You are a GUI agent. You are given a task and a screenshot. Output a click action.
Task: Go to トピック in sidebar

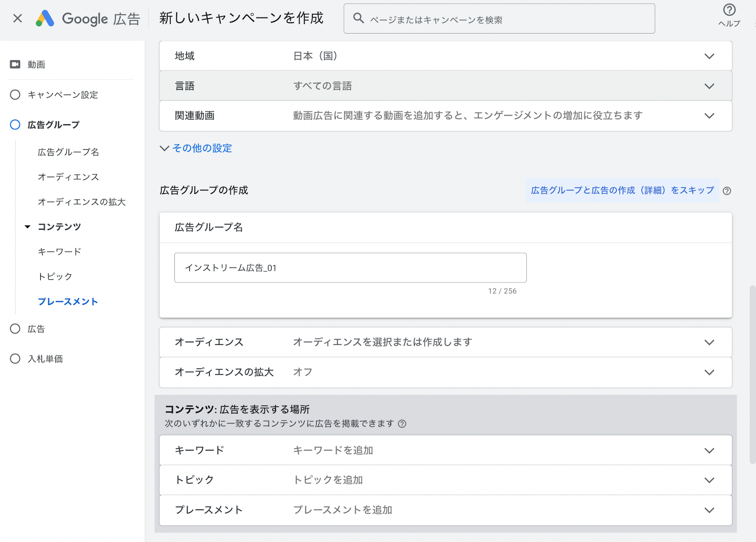point(55,277)
